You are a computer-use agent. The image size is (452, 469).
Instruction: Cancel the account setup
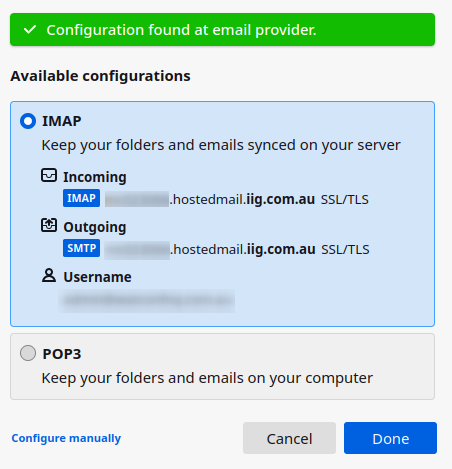(x=289, y=438)
